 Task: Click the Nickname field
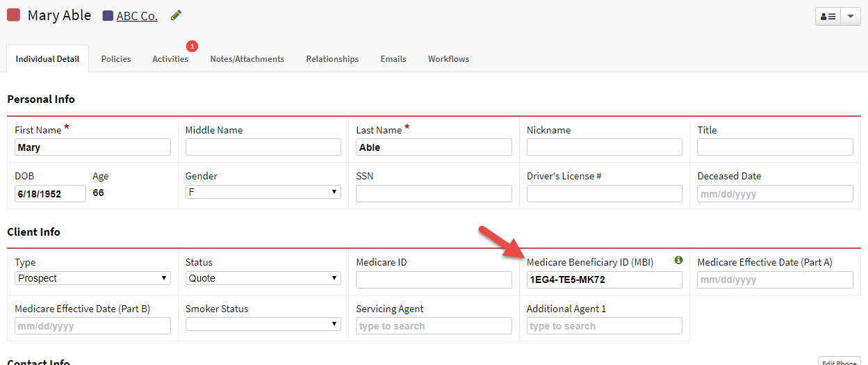pyautogui.click(x=605, y=147)
